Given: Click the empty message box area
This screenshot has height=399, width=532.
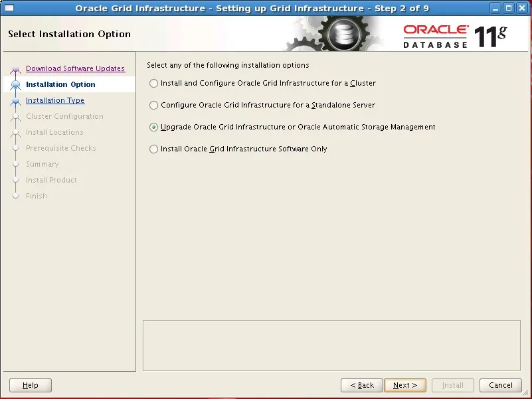Looking at the screenshot, I should tap(331, 345).
